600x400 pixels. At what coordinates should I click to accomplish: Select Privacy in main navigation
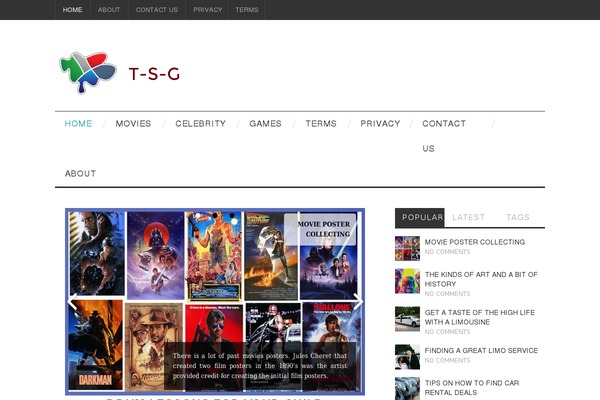pyautogui.click(x=380, y=124)
